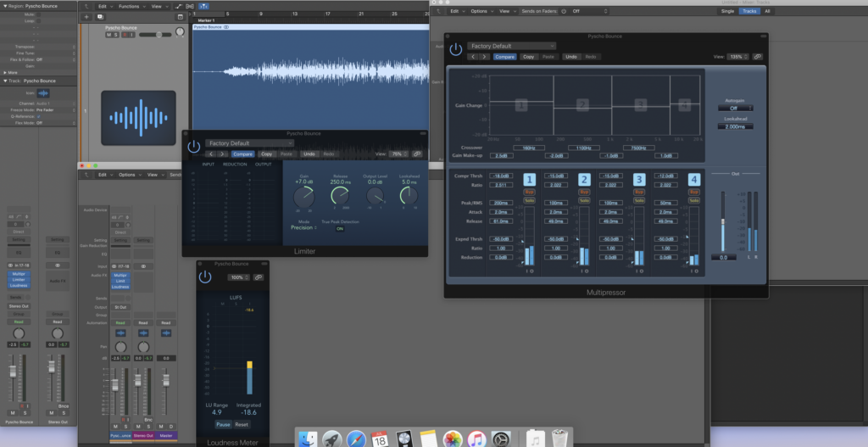Viewport: 868px width, 447px height.
Task: Open Launchpad from the Dock
Action: point(332,440)
